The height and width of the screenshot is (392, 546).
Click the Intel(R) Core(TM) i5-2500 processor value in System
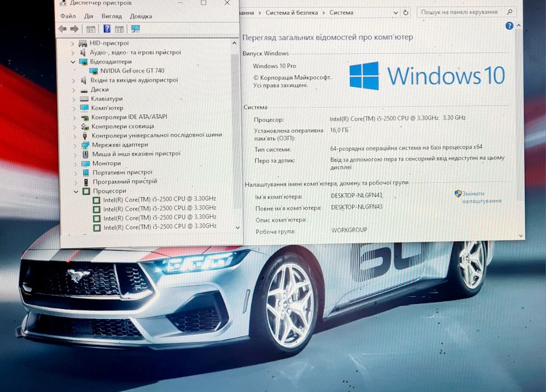tap(397, 118)
